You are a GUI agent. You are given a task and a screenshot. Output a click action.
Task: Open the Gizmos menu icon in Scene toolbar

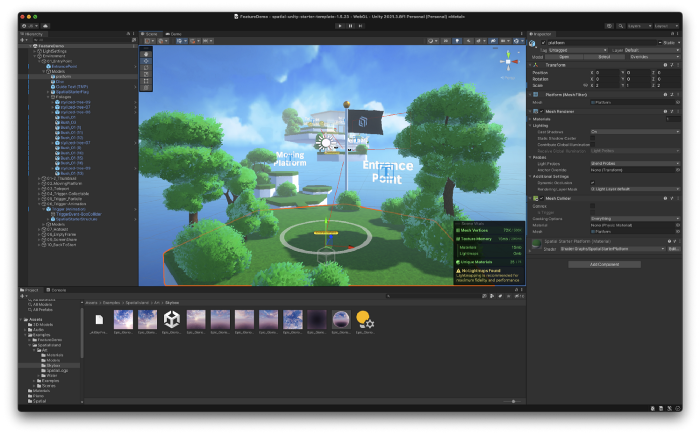tap(518, 41)
